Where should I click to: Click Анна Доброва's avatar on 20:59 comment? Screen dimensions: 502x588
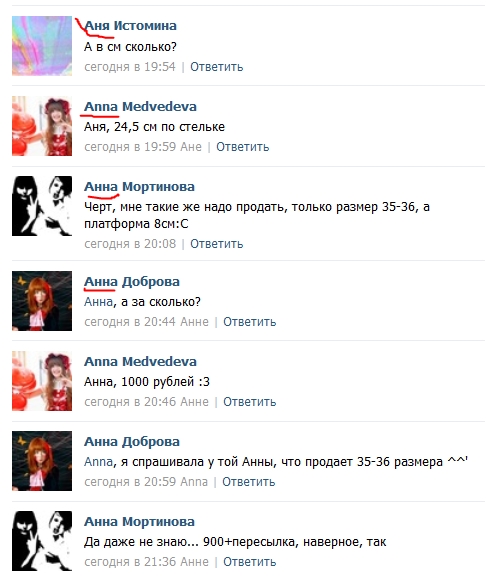(x=42, y=461)
